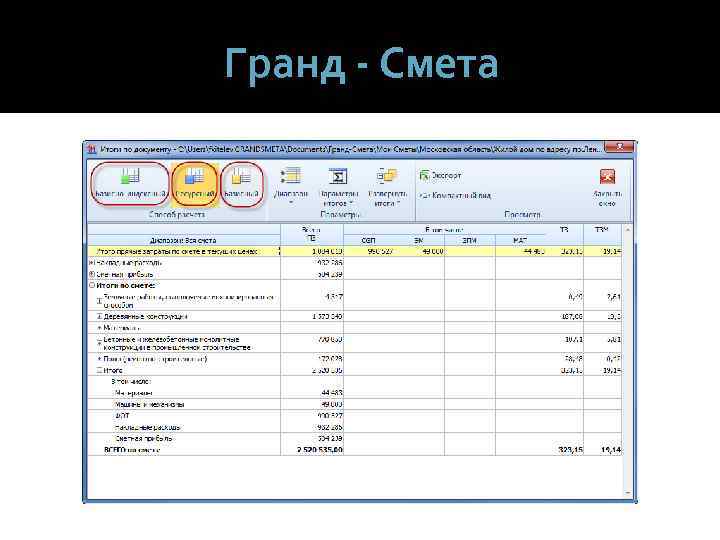The height and width of the screenshot is (540, 720).
Task: Click the bold 19,14 value in ВСЕГО row
Action: pos(611,450)
